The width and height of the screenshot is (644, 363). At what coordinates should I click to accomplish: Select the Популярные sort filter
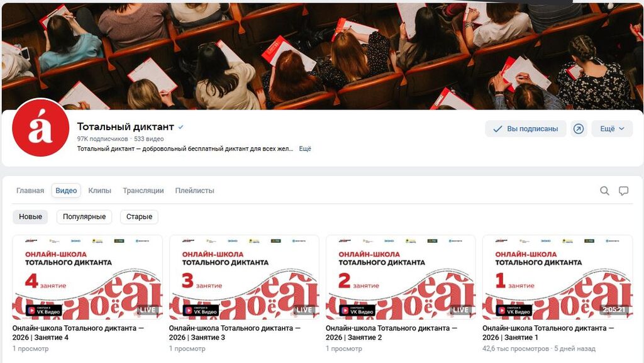84,217
